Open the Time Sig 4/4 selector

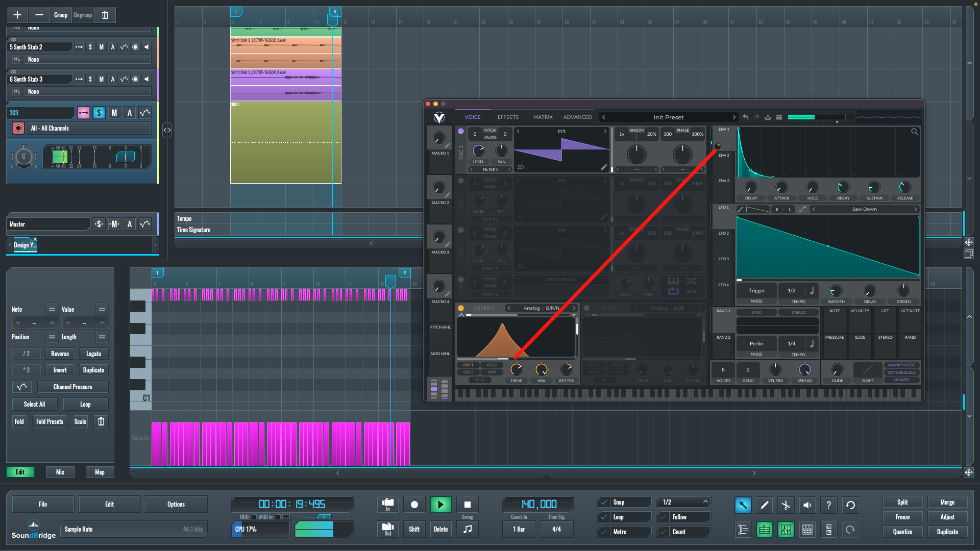pos(556,529)
